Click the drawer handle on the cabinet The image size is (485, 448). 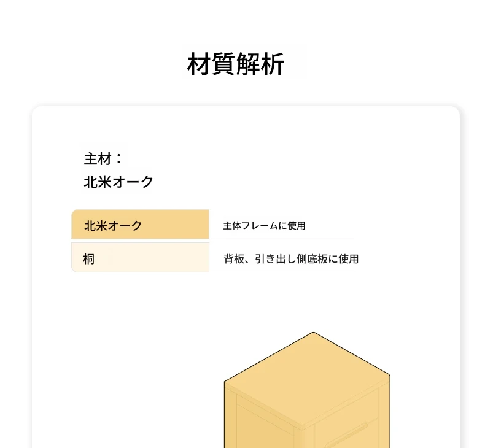[x=347, y=434]
